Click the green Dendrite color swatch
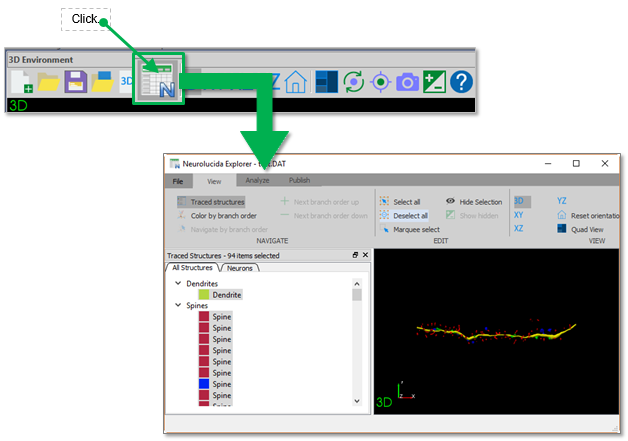 click(204, 295)
